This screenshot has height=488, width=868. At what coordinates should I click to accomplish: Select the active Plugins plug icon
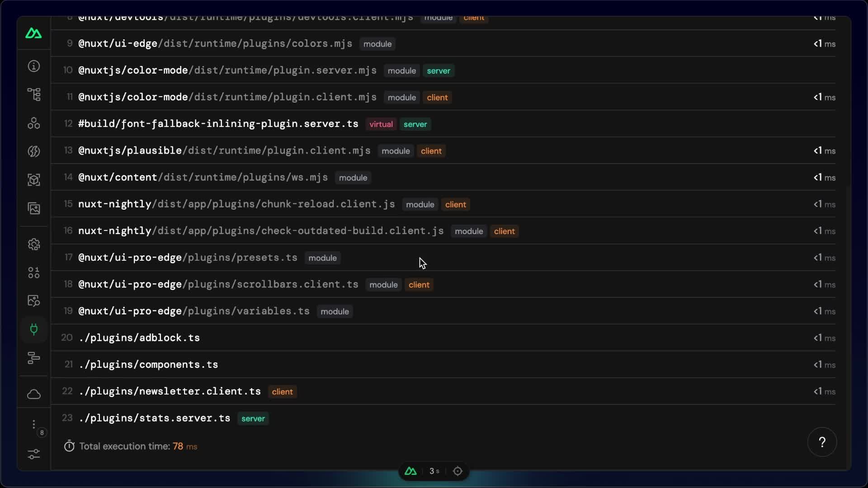[34, 329]
